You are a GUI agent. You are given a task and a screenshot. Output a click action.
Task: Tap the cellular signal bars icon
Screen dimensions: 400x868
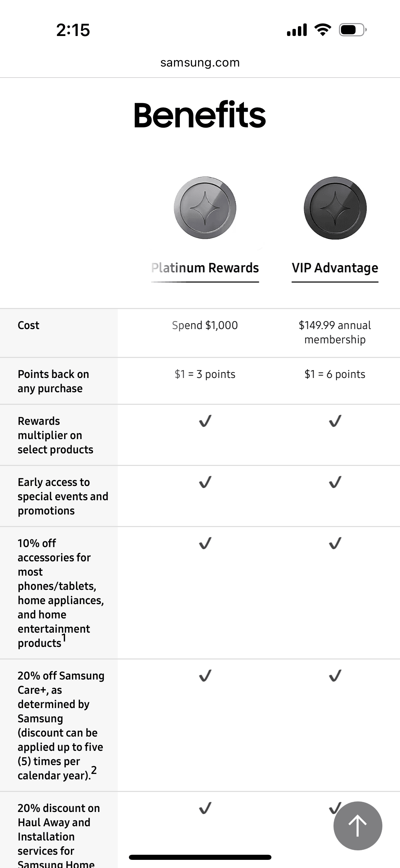coord(297,30)
